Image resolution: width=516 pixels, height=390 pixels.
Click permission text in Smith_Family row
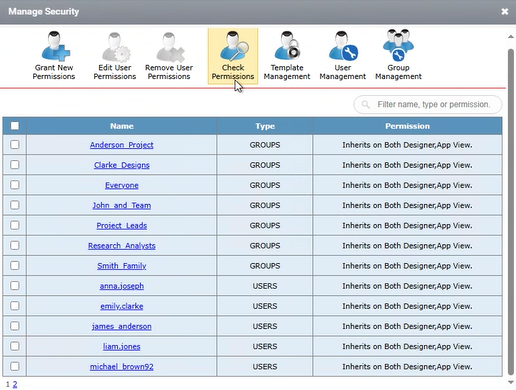point(407,266)
